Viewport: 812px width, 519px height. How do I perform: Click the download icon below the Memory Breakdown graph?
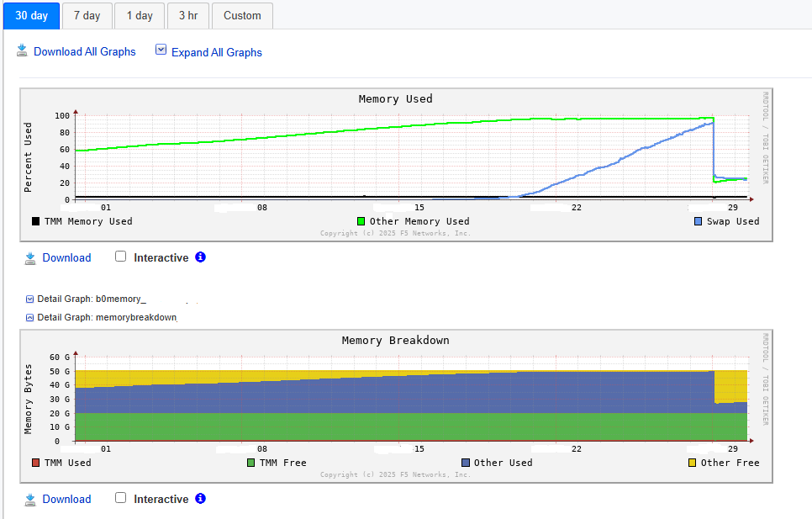click(x=30, y=499)
